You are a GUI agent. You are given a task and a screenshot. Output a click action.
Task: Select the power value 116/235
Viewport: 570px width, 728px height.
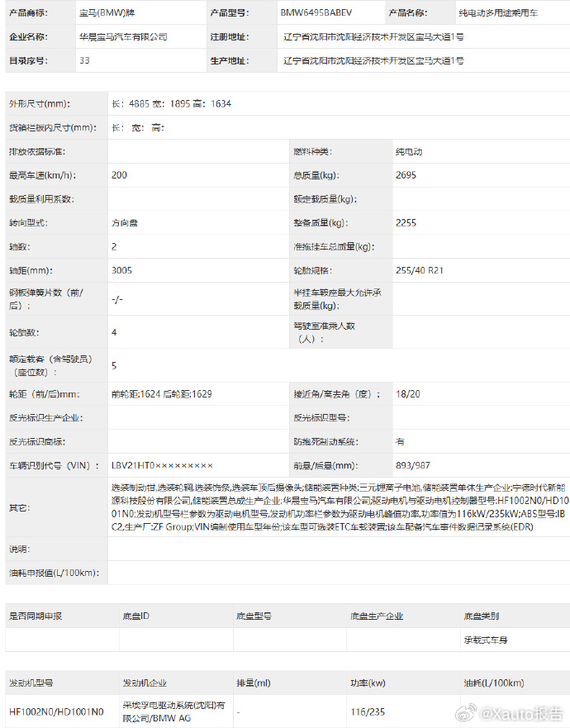coord(368,711)
